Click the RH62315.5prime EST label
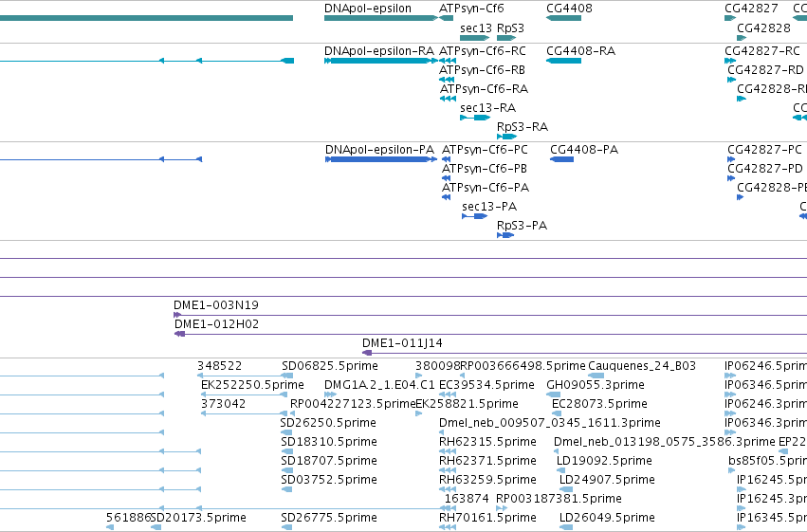 [x=488, y=442]
